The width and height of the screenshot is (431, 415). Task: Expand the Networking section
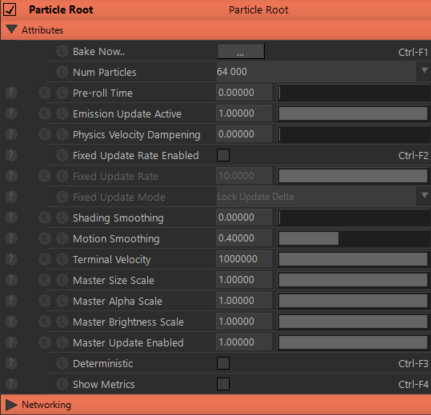coord(11,405)
